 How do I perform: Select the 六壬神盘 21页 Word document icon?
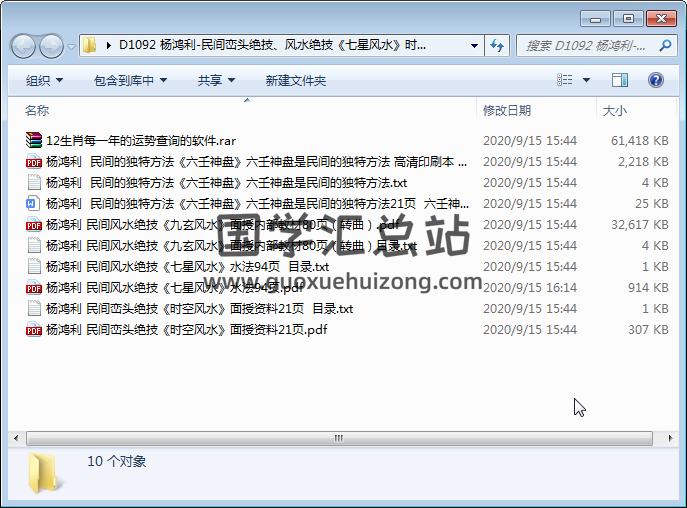[x=34, y=203]
